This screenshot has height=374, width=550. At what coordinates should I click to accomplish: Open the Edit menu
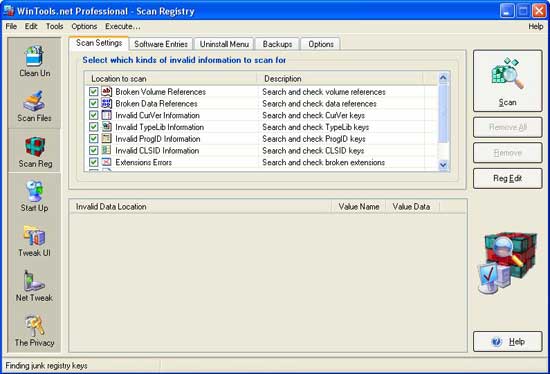pos(31,26)
